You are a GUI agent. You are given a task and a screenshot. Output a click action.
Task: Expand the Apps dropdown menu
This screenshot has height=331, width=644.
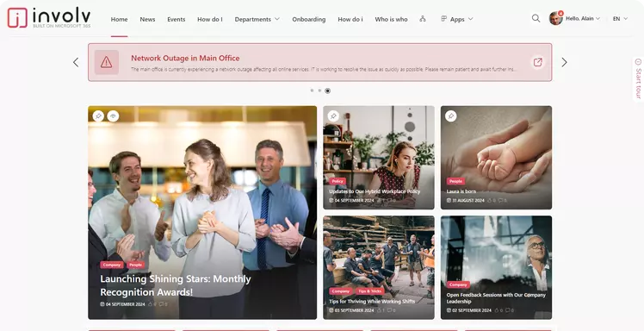(461, 19)
